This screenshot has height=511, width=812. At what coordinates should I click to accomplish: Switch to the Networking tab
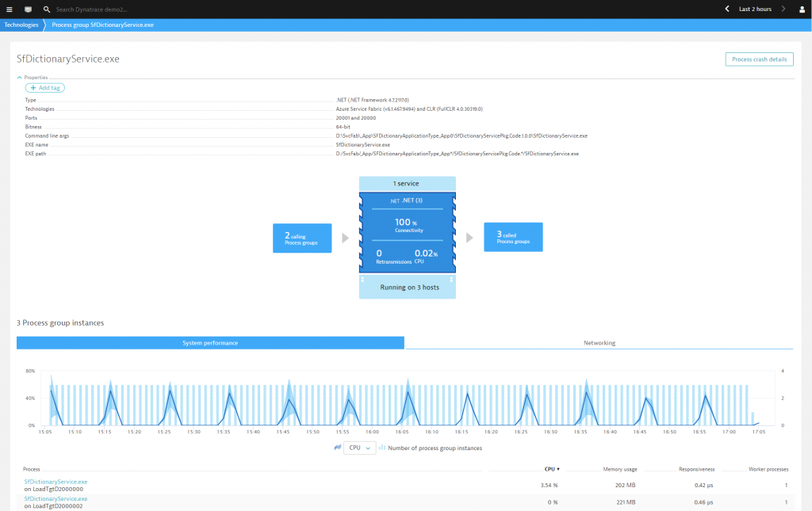pos(599,343)
